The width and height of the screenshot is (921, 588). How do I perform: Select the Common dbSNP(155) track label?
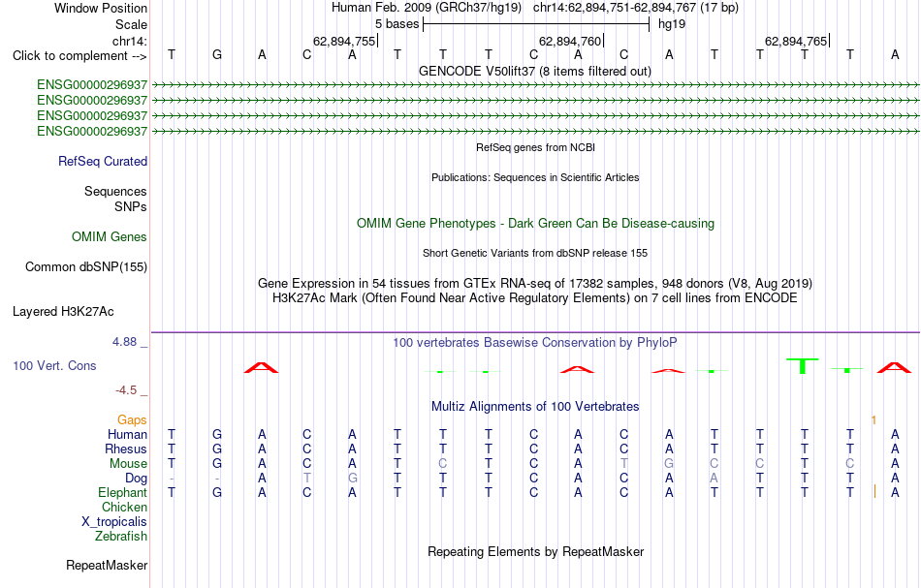[x=86, y=267]
